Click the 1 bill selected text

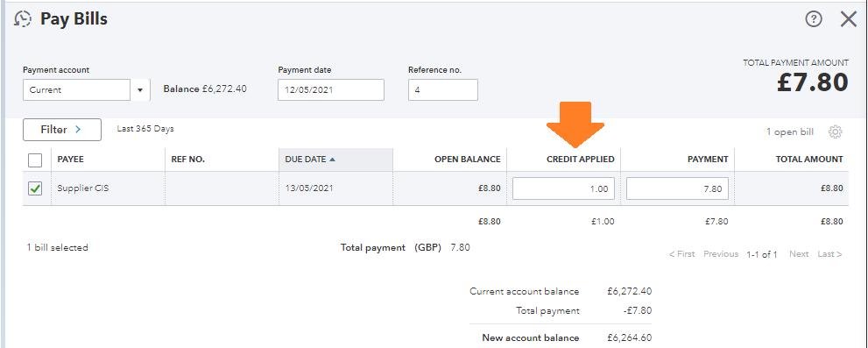(x=58, y=248)
